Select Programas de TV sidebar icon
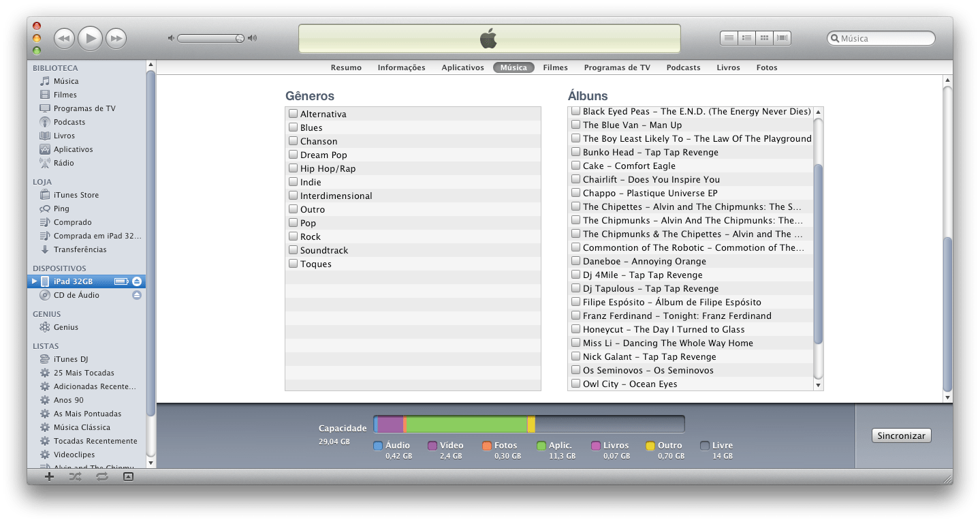This screenshot has width=980, height=522. click(x=45, y=108)
